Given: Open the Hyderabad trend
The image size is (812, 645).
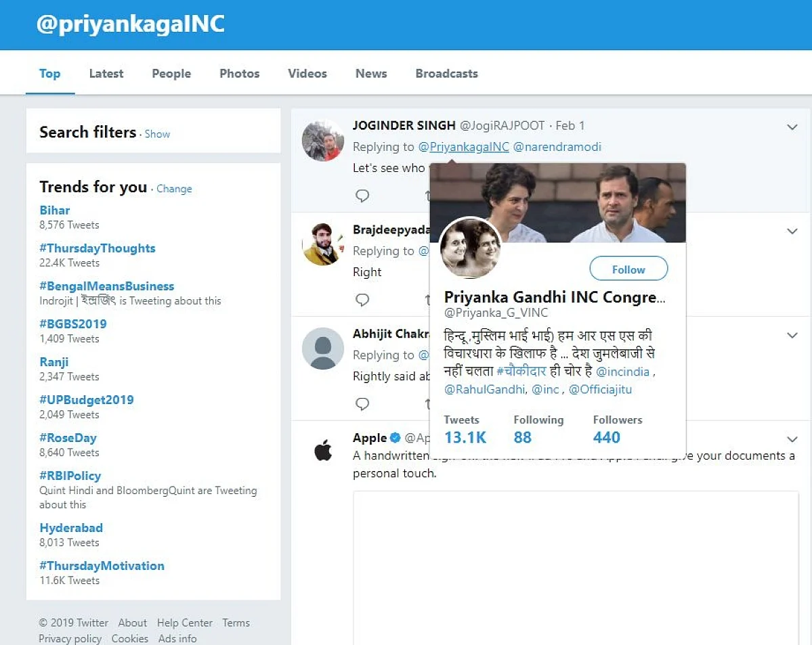Looking at the screenshot, I should click(x=71, y=527).
